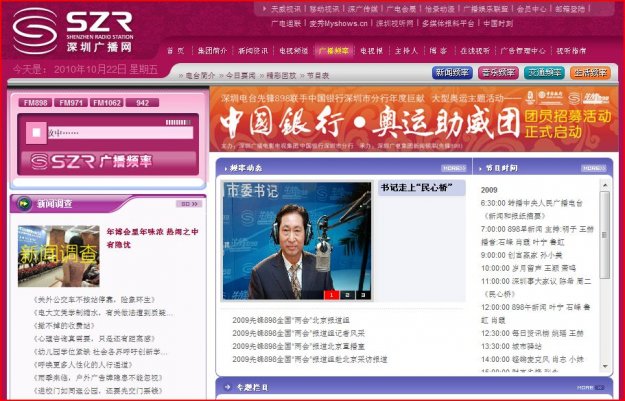Click the 中国银行 奥运助威团 banner ad
Image resolution: width=625 pixels, height=401 pixels.
414,119
